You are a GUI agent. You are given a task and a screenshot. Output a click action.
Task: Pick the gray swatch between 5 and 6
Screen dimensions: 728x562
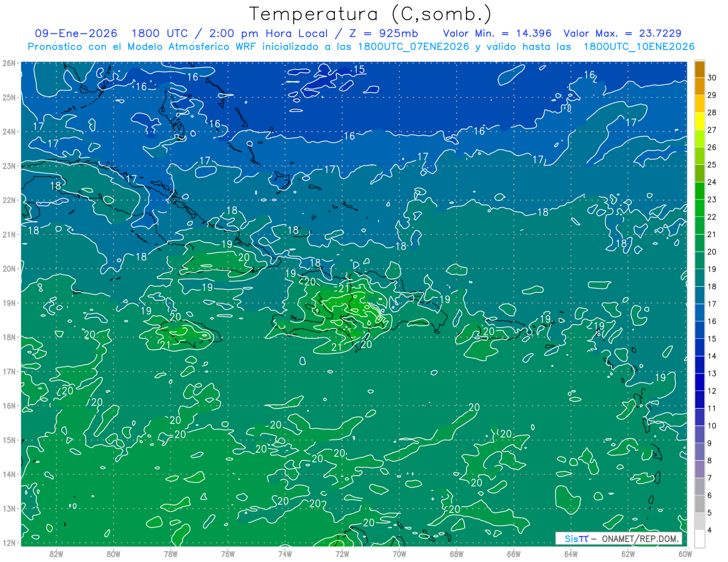pyautogui.click(x=699, y=504)
